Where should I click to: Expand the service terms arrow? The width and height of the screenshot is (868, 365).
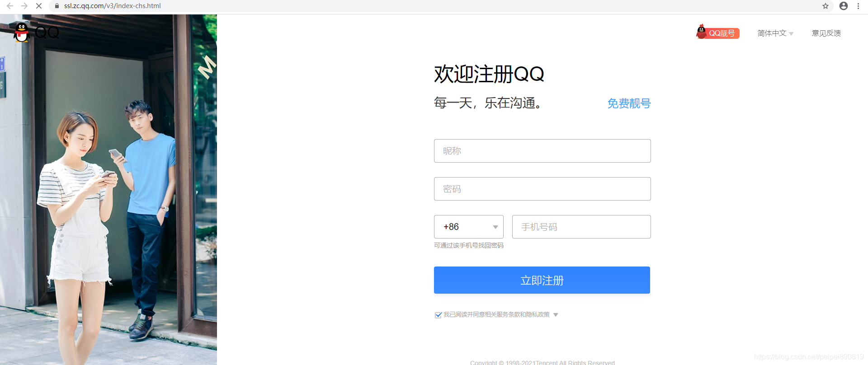556,315
